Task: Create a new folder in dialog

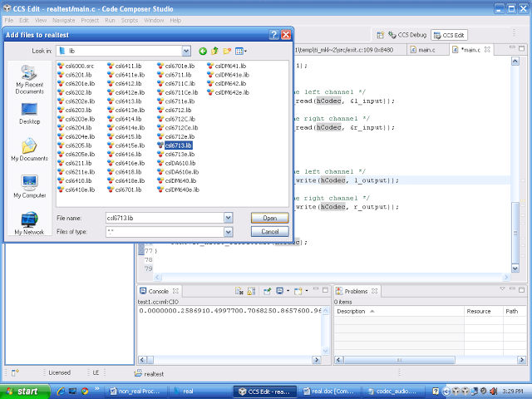Action: click(227, 52)
